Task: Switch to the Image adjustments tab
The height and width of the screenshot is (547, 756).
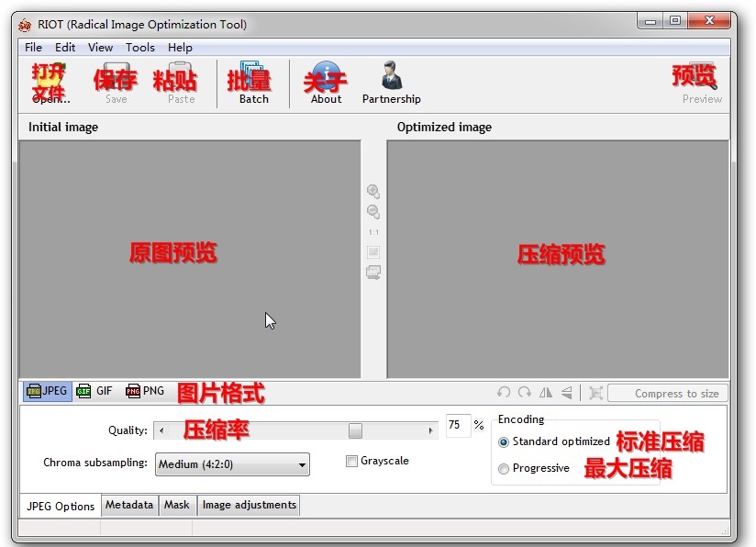Action: (x=249, y=505)
